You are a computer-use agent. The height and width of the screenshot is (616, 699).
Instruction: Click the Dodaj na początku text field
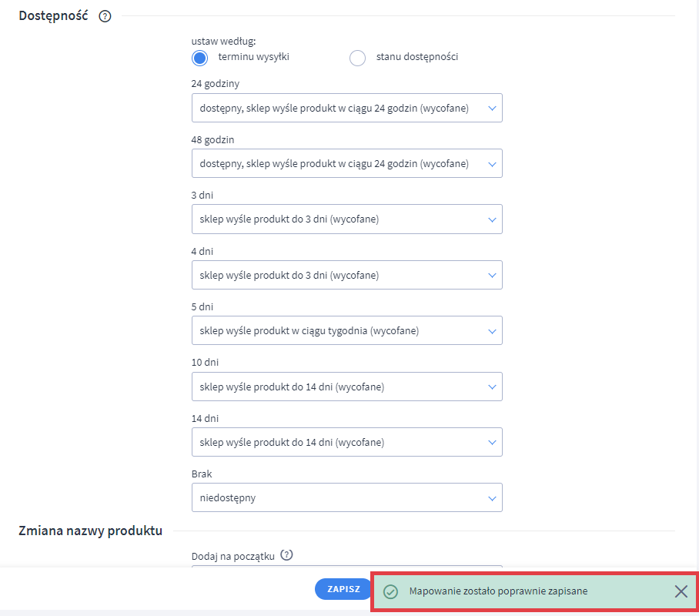point(346,568)
